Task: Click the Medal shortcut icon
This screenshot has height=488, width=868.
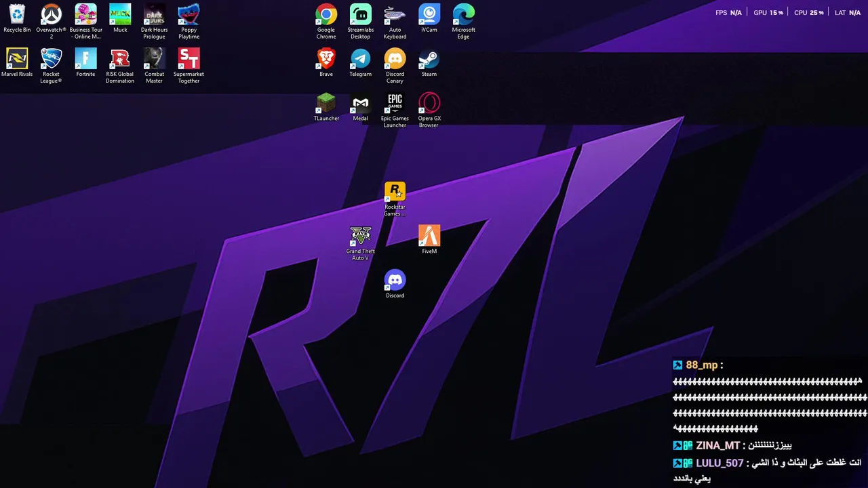Action: (x=360, y=107)
